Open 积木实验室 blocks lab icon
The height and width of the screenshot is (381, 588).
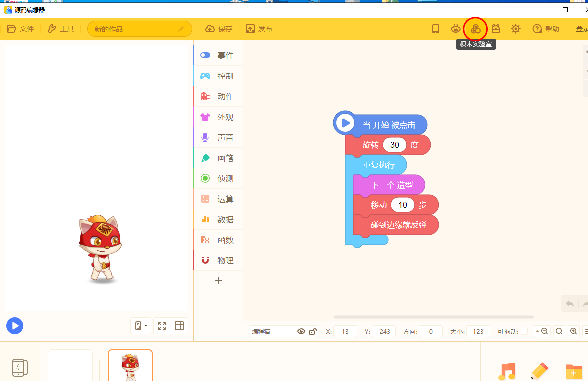[x=476, y=29]
